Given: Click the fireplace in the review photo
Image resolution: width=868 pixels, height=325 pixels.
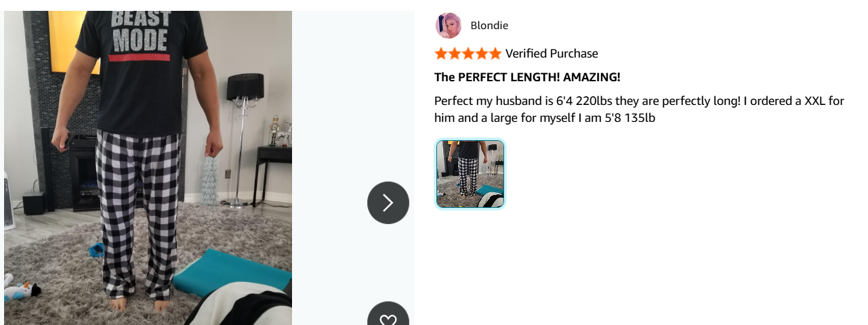Looking at the screenshot, I should pos(85,173).
